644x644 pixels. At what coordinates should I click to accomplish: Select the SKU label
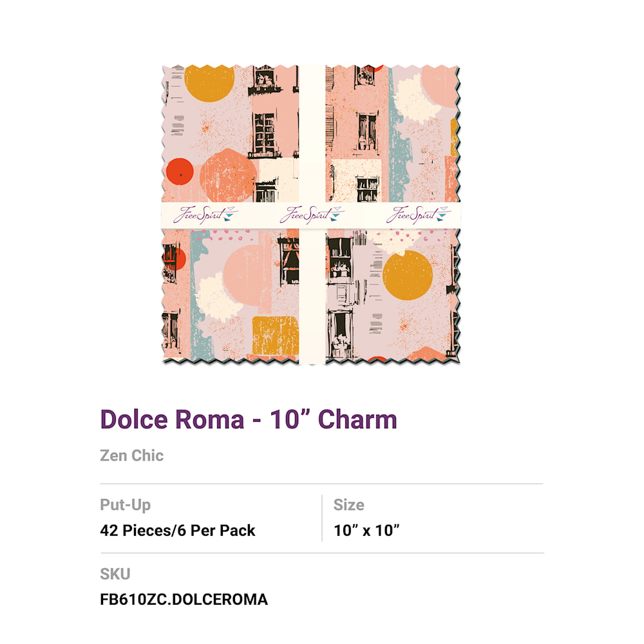point(115,574)
